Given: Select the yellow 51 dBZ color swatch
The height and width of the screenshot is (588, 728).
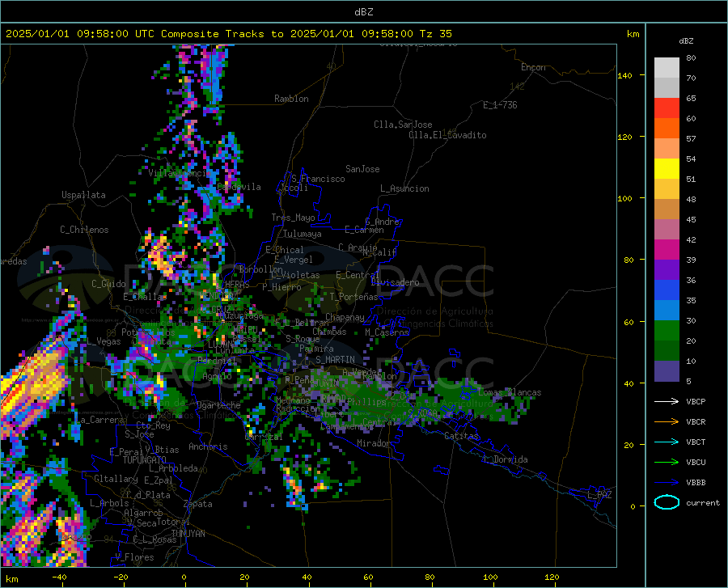Looking at the screenshot, I should (667, 169).
